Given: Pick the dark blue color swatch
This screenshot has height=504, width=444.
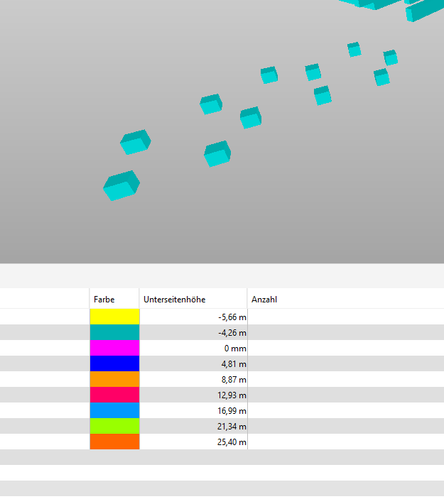Looking at the screenshot, I should 114,363.
